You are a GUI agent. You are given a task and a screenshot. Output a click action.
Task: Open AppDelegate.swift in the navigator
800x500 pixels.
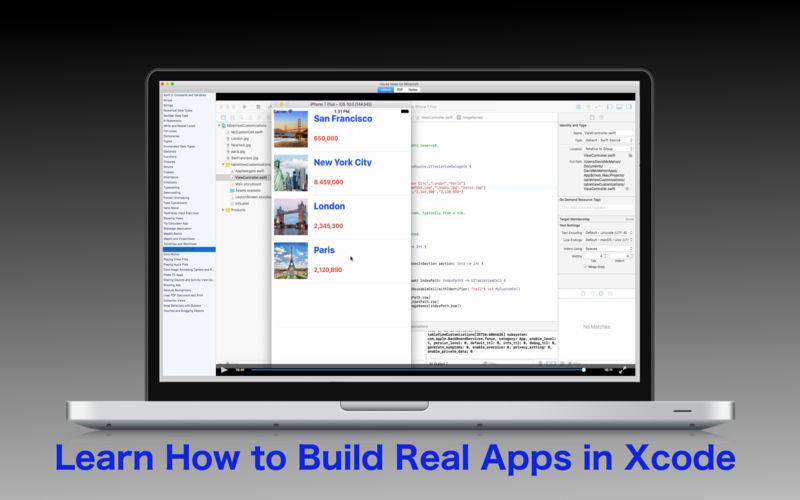pyautogui.click(x=248, y=171)
